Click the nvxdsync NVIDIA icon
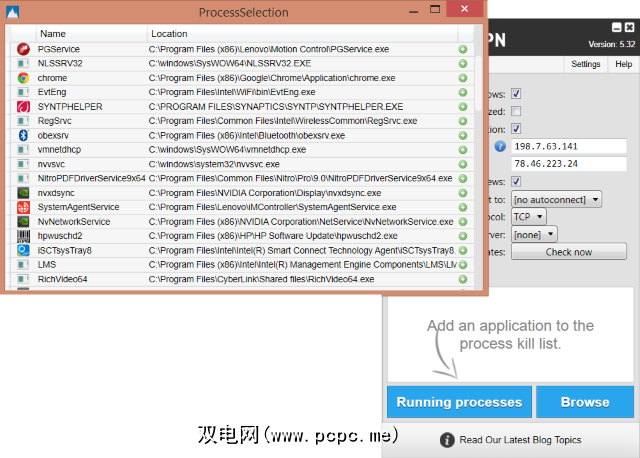Viewport: 640px width, 458px height. (23, 193)
